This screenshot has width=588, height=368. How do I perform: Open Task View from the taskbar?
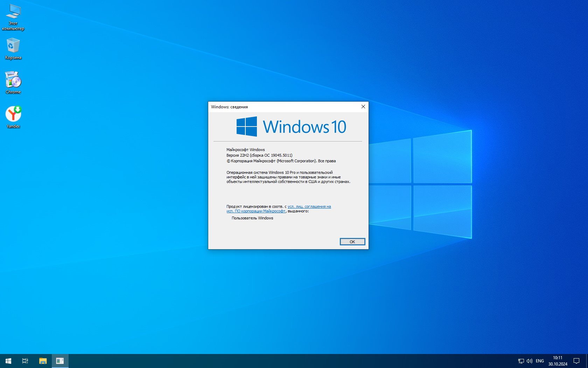point(25,361)
